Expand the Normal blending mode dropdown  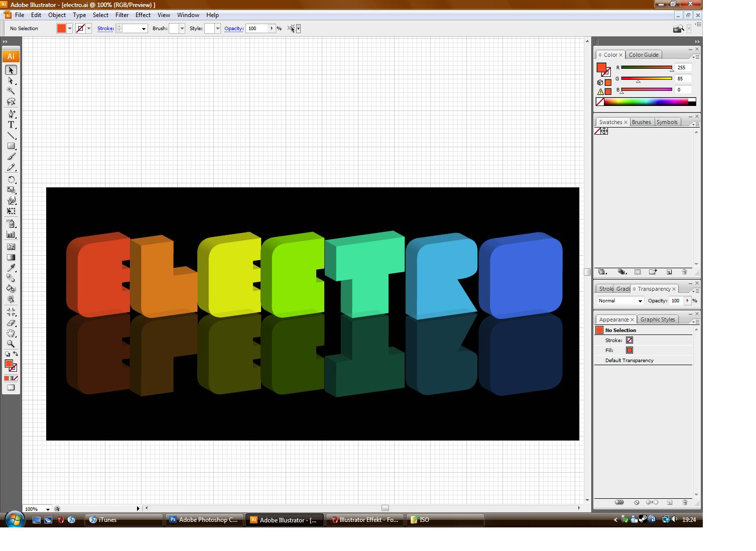640,301
